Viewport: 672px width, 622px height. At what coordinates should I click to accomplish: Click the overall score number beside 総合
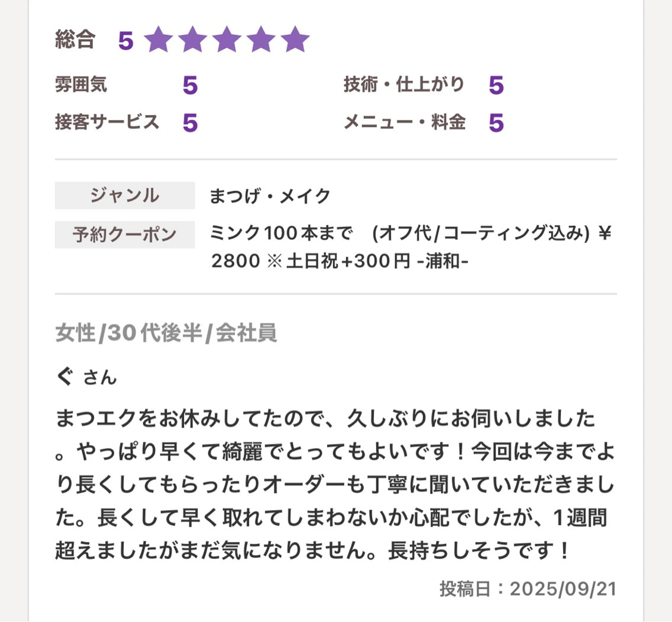pos(126,41)
